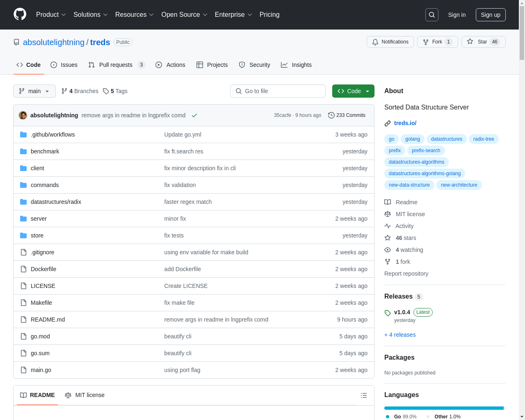This screenshot has width=525, height=420.
Task: Focus the Go to file search field
Action: [x=278, y=91]
